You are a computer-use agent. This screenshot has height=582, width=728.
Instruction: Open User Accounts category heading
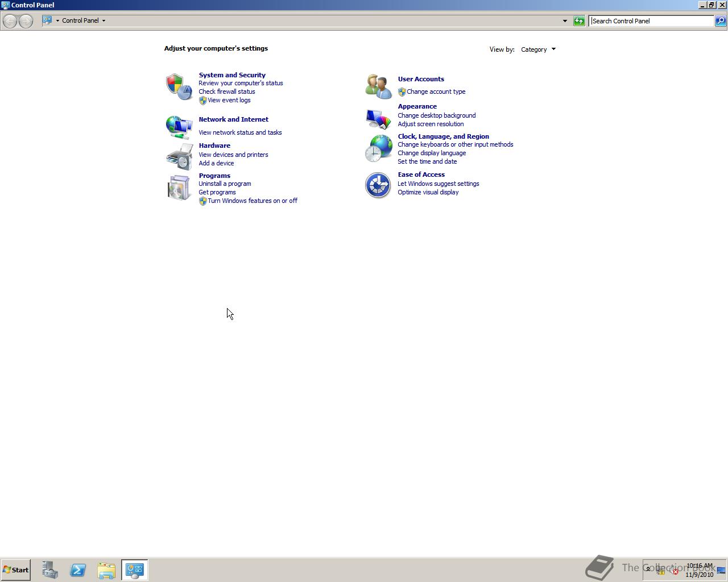coord(421,79)
